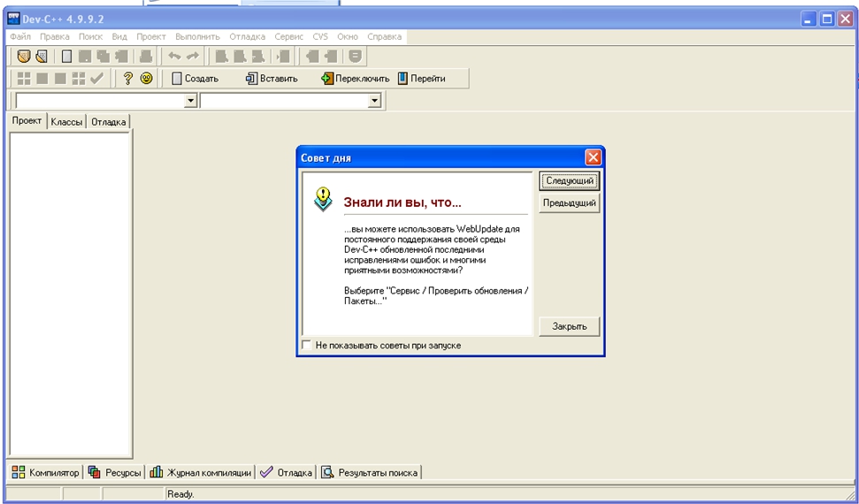Open the Результаты поиска tab
Viewport: 859px width, 504px height.
click(370, 472)
